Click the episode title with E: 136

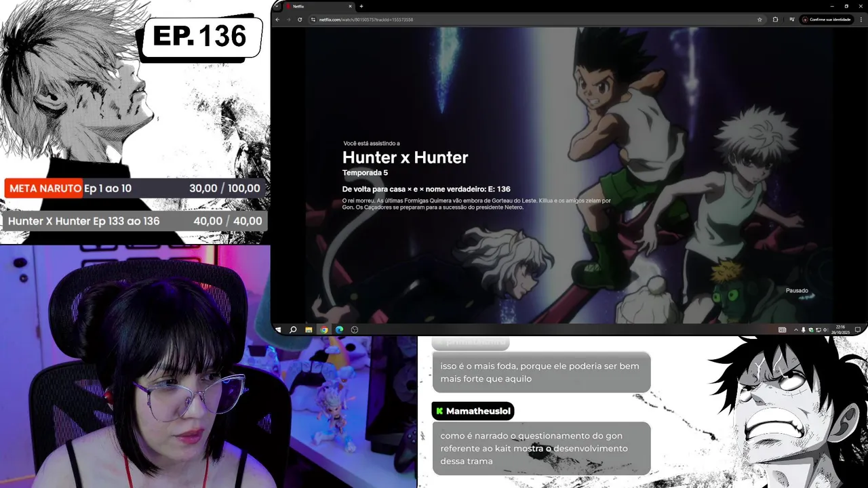click(x=426, y=189)
